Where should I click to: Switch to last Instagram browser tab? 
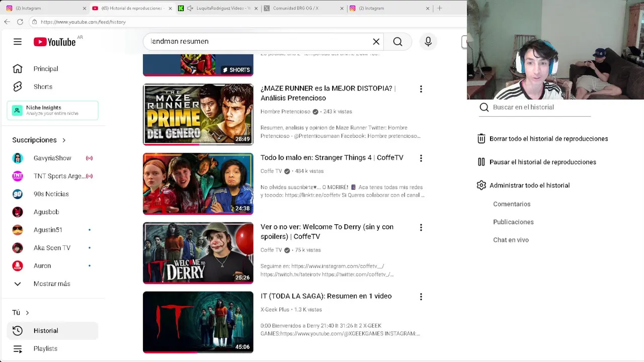pyautogui.click(x=389, y=8)
